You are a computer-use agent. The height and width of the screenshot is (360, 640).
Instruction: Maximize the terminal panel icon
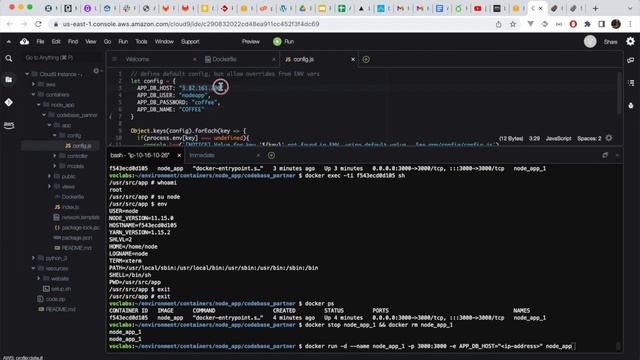pos(605,155)
